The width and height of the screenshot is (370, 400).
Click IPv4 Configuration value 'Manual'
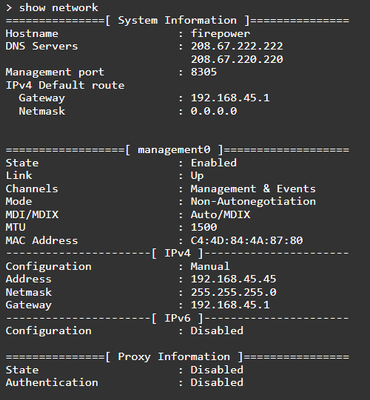[x=210, y=266]
